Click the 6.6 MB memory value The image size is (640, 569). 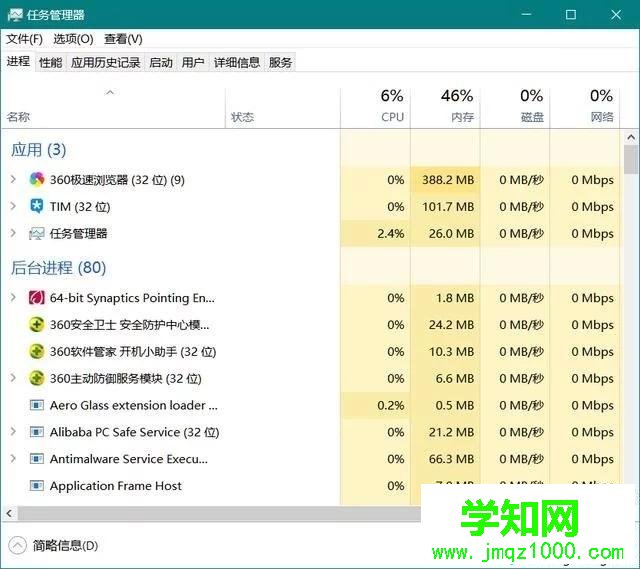coord(455,378)
